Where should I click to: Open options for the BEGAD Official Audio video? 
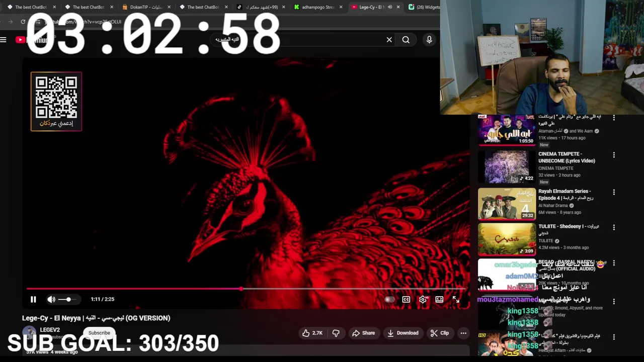614,263
